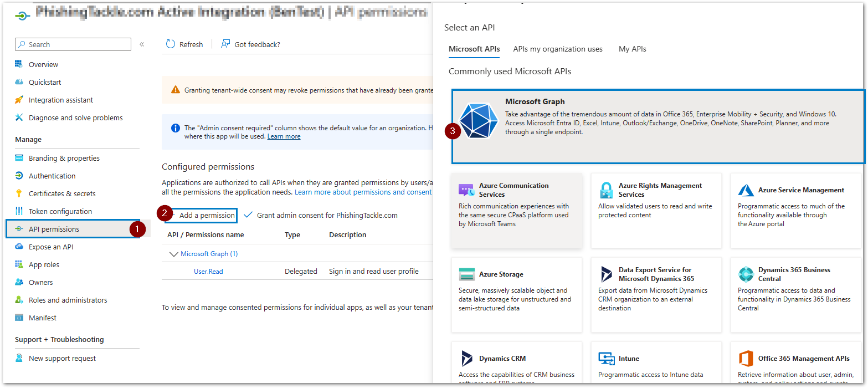Screen dimensions: 868x388
Task: Click Token configuration label in sidebar
Action: click(60, 211)
